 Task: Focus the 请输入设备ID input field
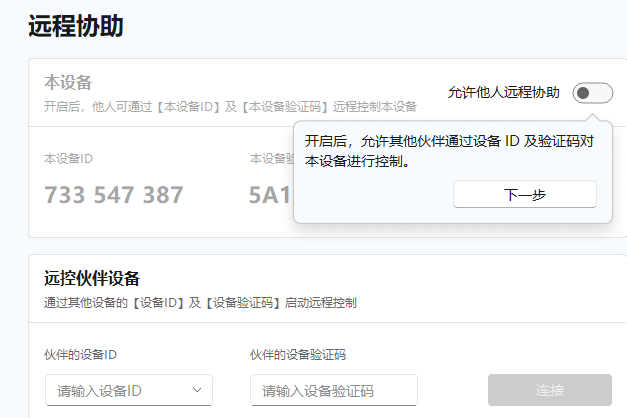(x=129, y=390)
